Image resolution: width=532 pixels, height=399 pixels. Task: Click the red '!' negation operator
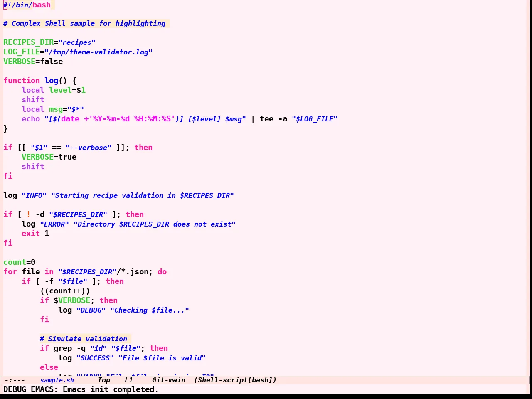29,214
